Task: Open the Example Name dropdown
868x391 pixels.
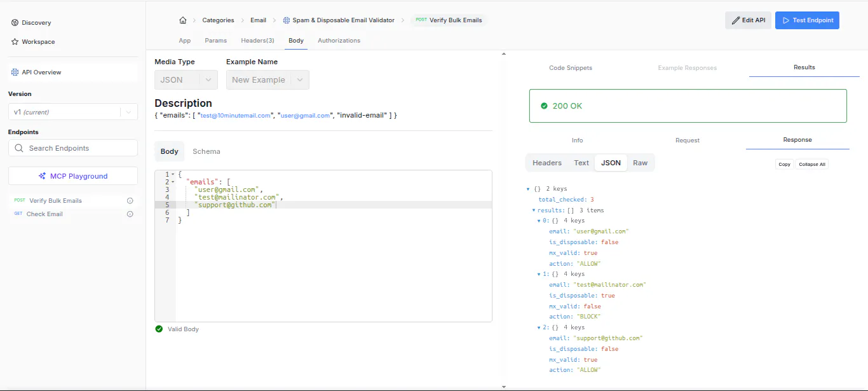Action: 268,80
